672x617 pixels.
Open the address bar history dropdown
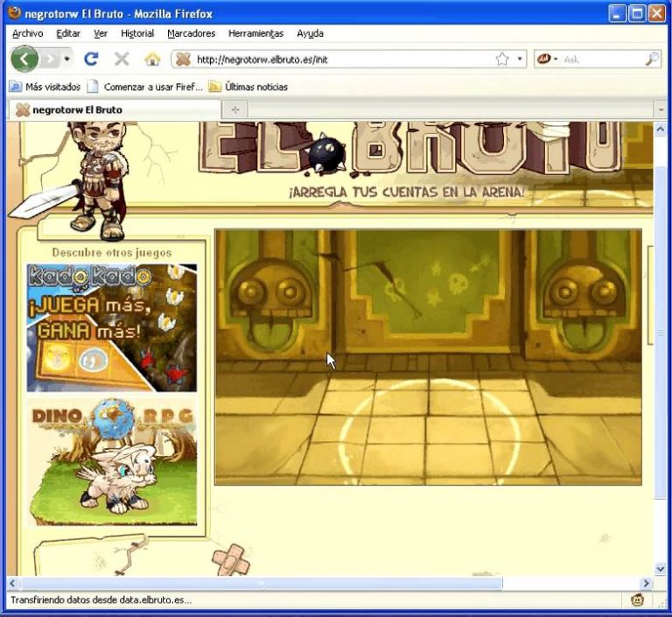point(520,60)
